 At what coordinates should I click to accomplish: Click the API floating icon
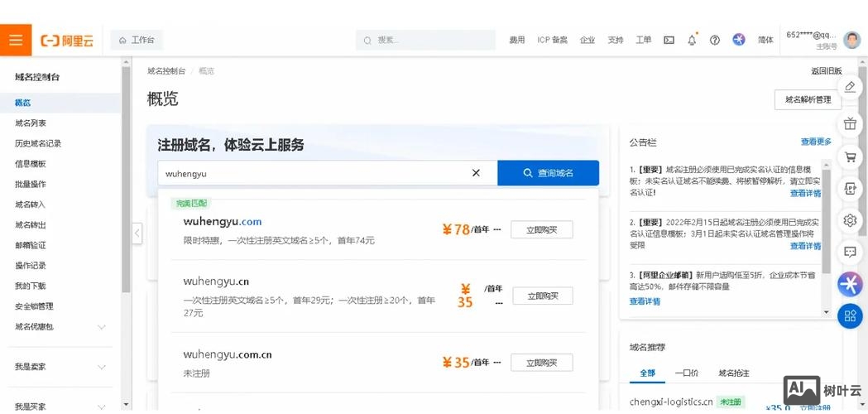[x=850, y=189]
